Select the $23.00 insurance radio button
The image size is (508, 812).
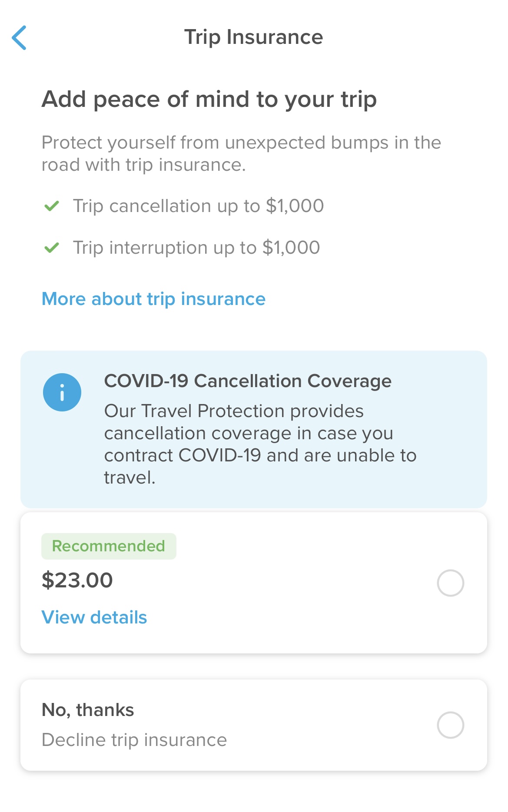pyautogui.click(x=450, y=583)
